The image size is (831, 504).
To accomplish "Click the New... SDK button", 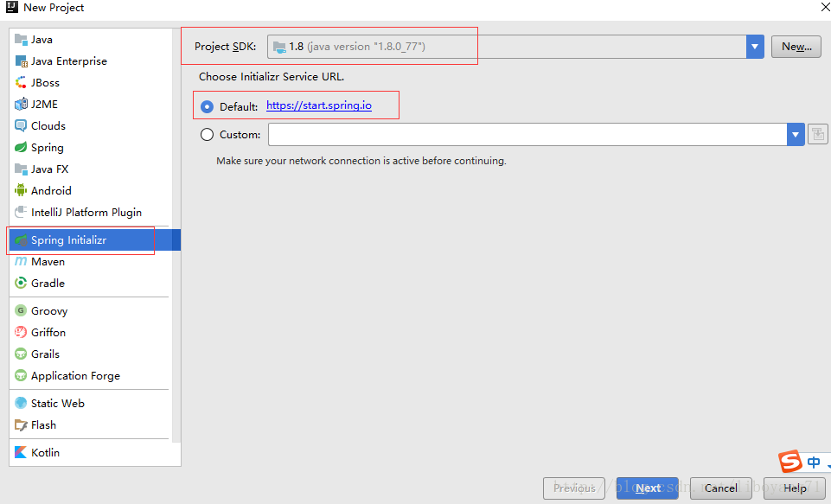I will click(x=796, y=47).
